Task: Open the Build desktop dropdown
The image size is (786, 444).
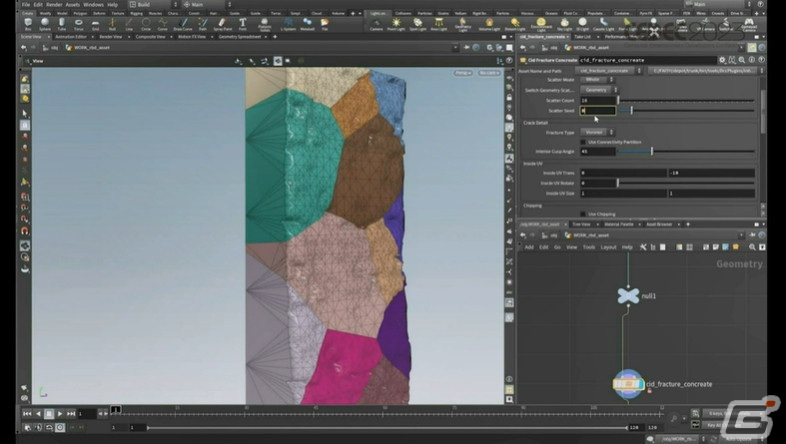Action: point(153,5)
